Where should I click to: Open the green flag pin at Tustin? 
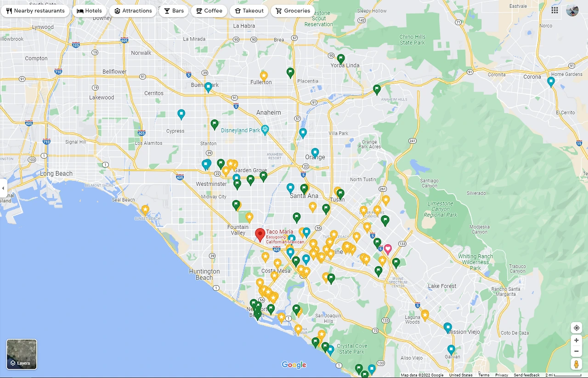coord(340,194)
